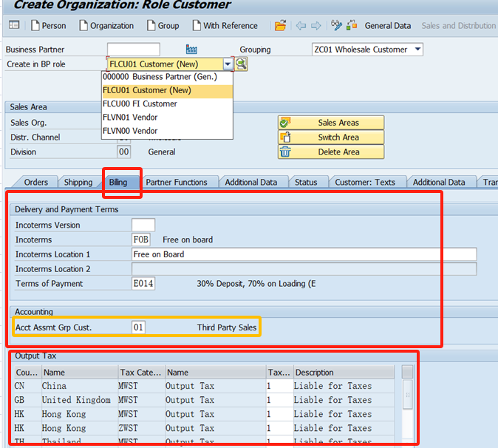Click the forward arrow navigation icon

tap(315, 25)
